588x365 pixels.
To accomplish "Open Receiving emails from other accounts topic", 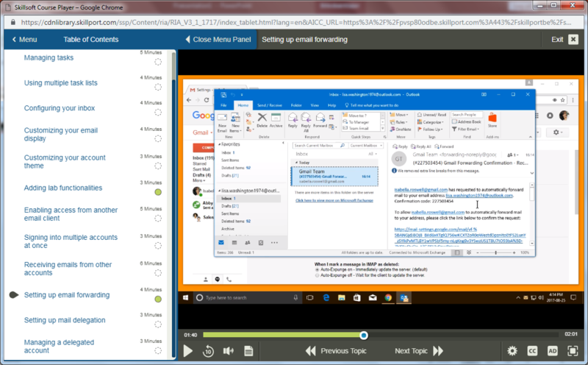I will point(68,269).
